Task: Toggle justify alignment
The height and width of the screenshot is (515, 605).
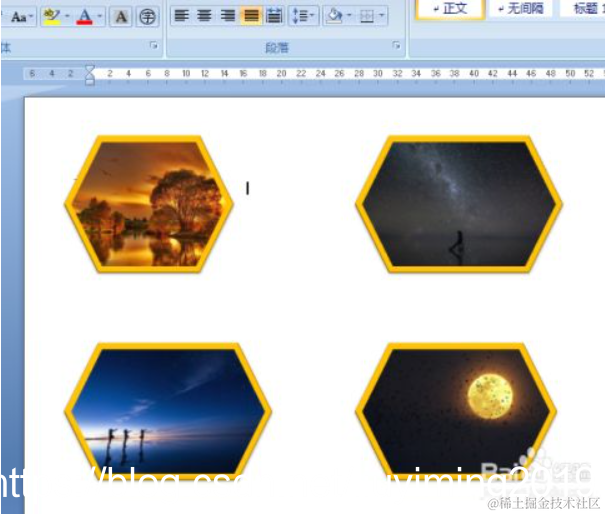Action: pos(251,16)
